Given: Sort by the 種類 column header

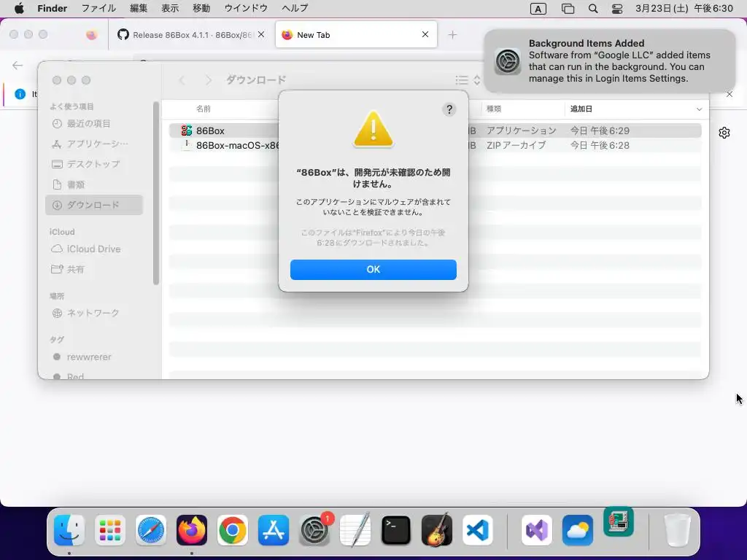Looking at the screenshot, I should tap(494, 109).
